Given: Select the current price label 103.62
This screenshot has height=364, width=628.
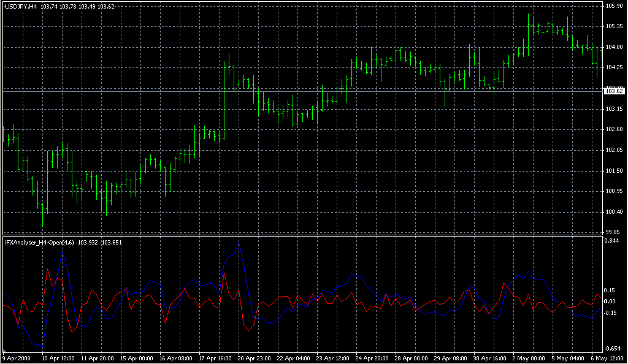Looking at the screenshot, I should [614, 91].
